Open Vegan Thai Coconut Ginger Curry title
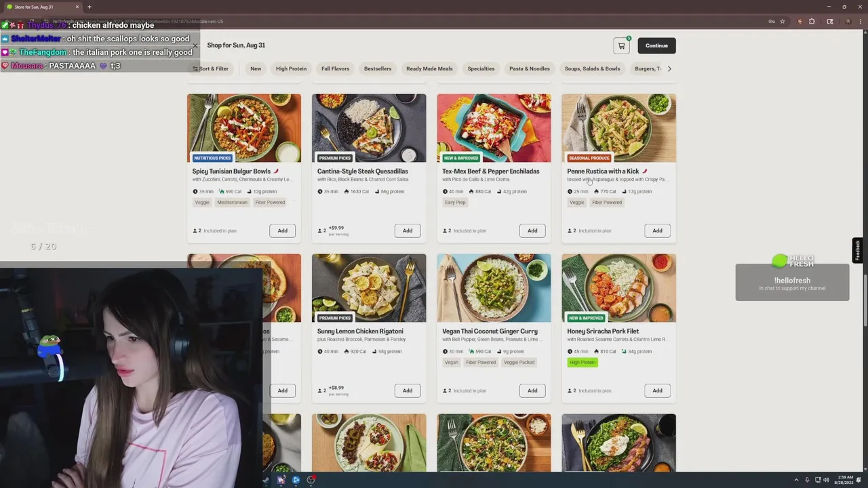The height and width of the screenshot is (488, 868). [x=490, y=331]
